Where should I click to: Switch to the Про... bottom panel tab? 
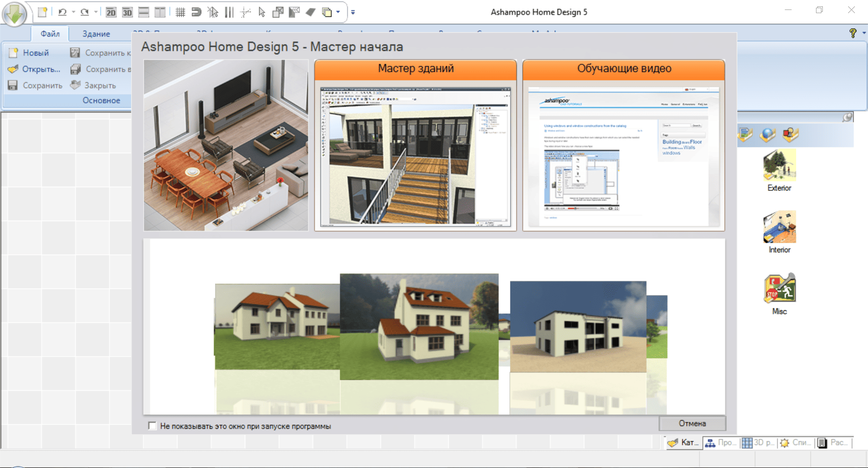(721, 443)
